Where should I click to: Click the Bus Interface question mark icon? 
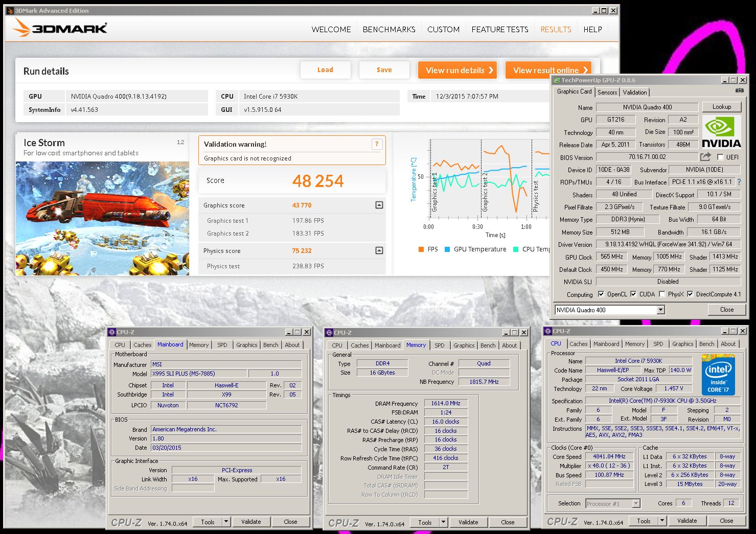coord(739,182)
